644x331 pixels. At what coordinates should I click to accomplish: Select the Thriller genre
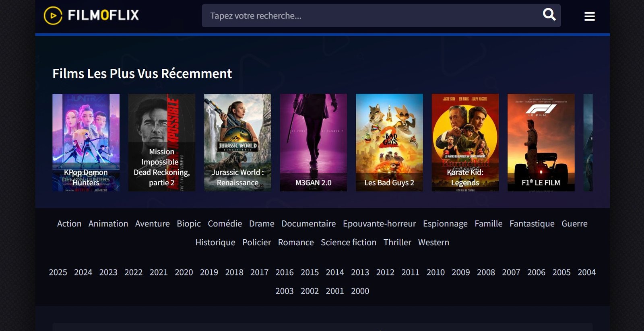coord(397,243)
